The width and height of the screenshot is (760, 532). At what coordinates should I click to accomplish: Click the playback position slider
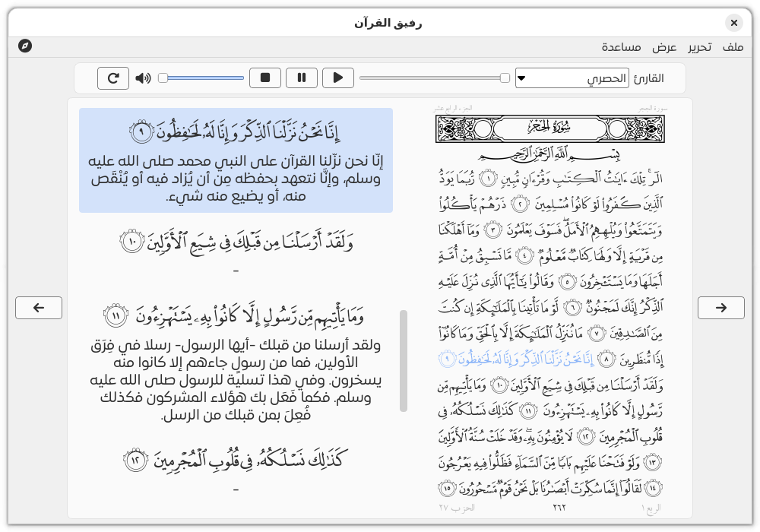point(435,78)
